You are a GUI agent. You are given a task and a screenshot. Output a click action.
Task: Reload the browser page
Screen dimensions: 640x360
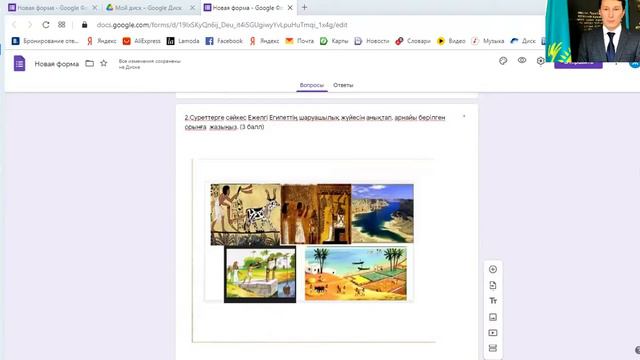[46, 25]
